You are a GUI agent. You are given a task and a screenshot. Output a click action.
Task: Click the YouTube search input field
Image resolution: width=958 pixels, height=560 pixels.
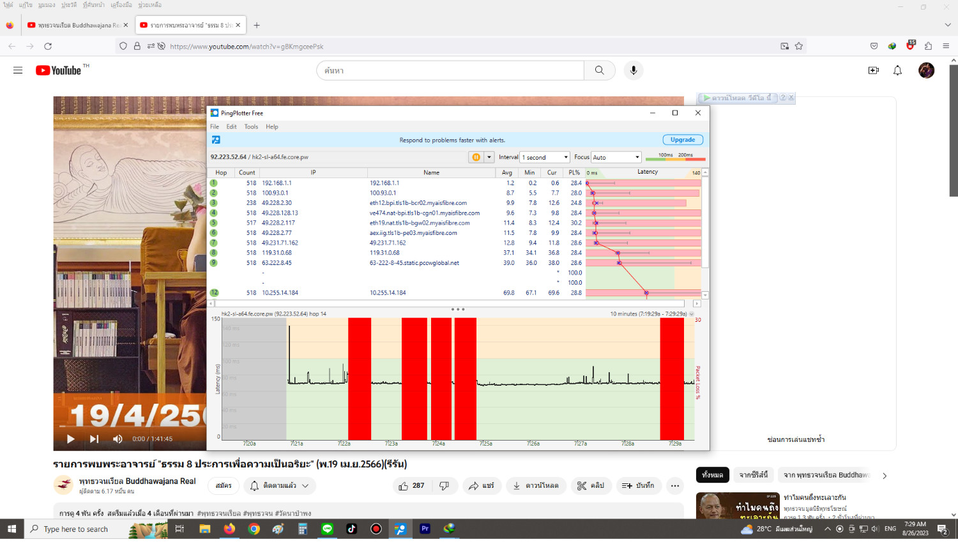click(x=450, y=70)
